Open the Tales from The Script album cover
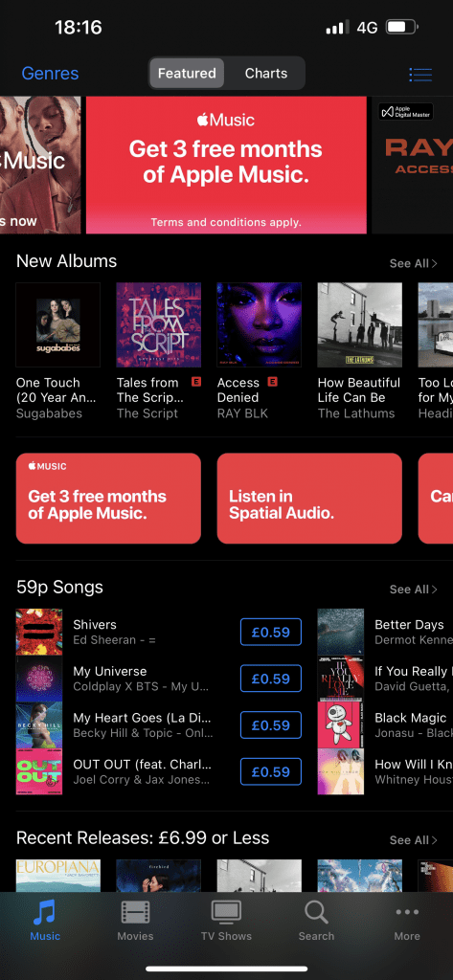The image size is (453, 980). click(159, 325)
